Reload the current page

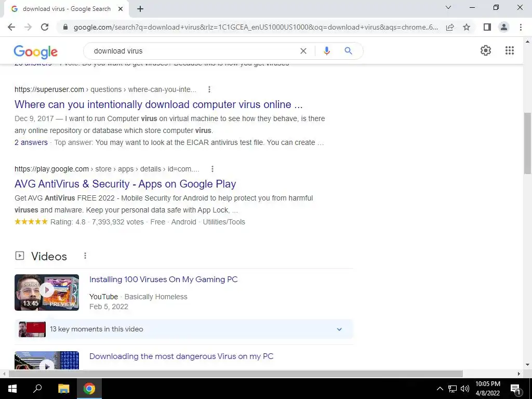coord(45,27)
